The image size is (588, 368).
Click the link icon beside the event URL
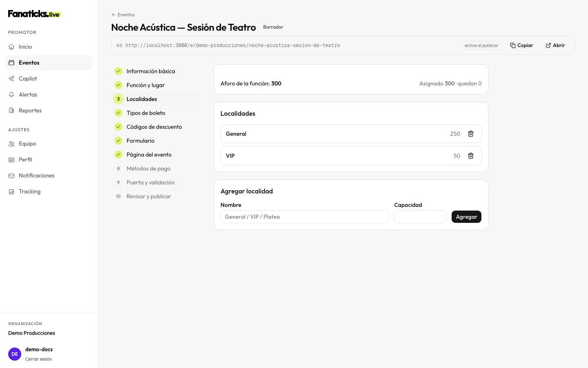click(x=119, y=45)
